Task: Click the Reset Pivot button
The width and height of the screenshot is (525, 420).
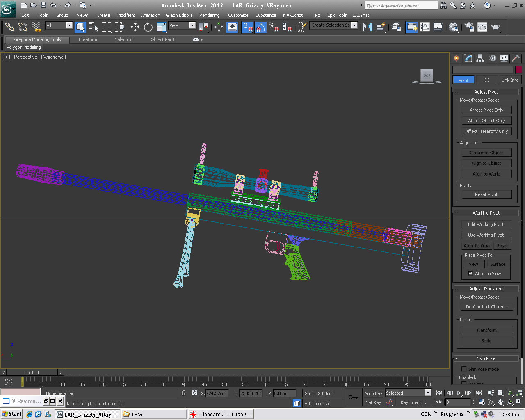Action: 486,194
